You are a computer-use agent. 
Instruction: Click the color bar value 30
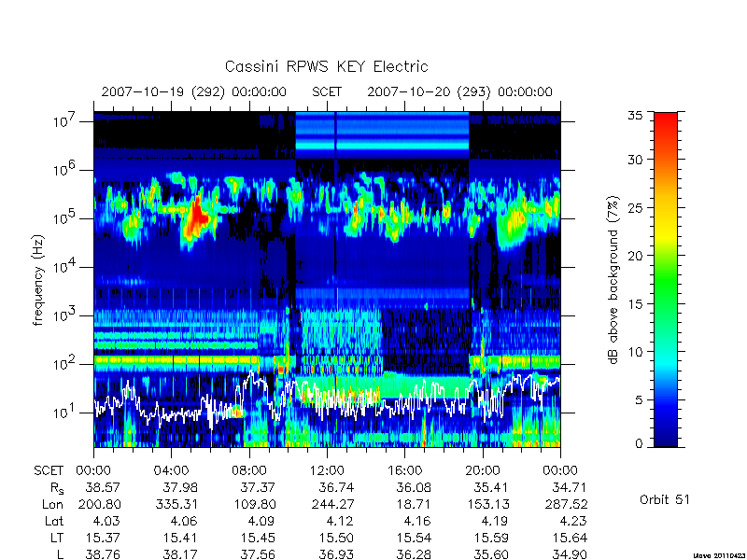(636, 160)
